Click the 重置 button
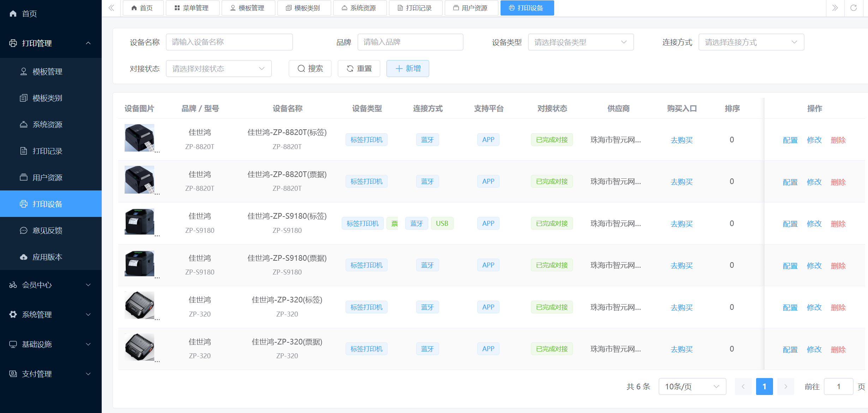Image resolution: width=868 pixels, height=413 pixels. click(359, 69)
